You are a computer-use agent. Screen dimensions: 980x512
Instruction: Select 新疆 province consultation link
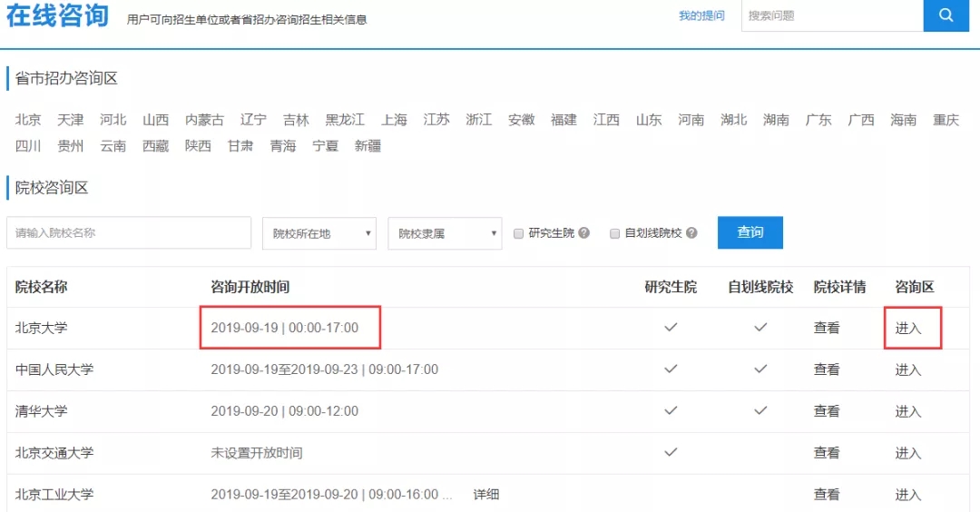pos(367,146)
